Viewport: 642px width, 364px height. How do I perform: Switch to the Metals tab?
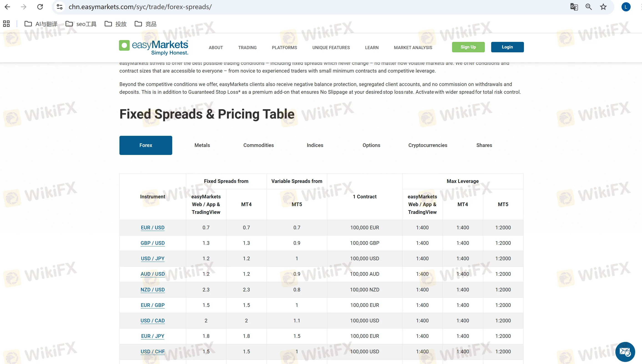[202, 145]
